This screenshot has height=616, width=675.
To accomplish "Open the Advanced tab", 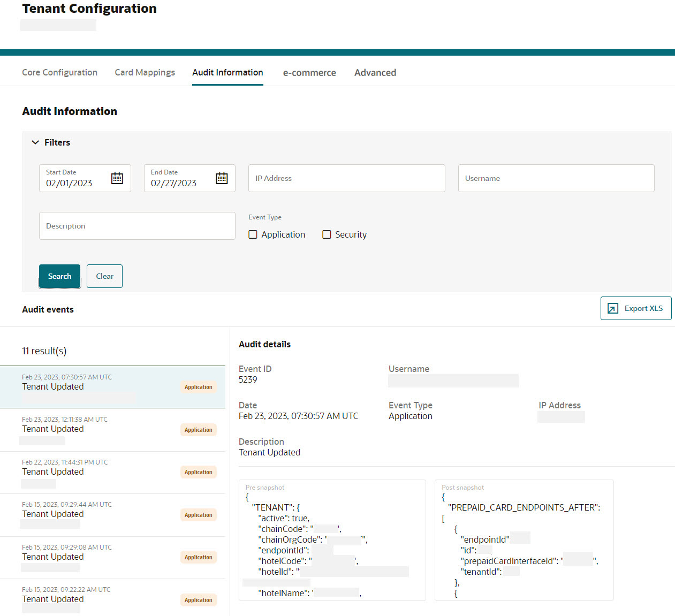I will coord(375,72).
